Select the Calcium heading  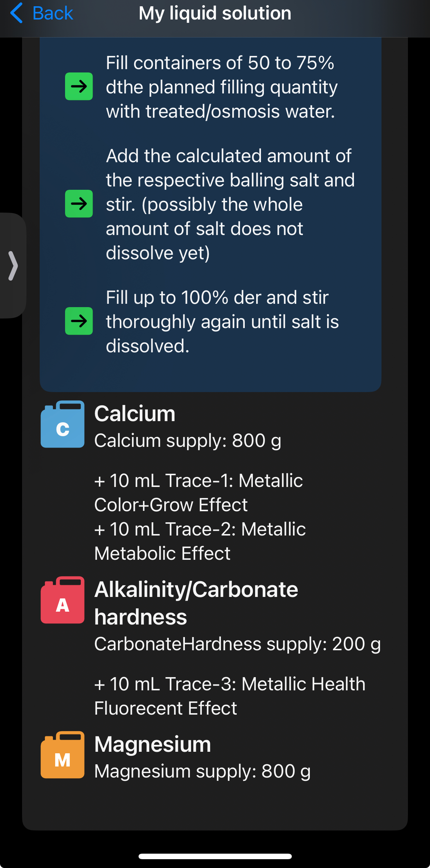[x=135, y=414]
